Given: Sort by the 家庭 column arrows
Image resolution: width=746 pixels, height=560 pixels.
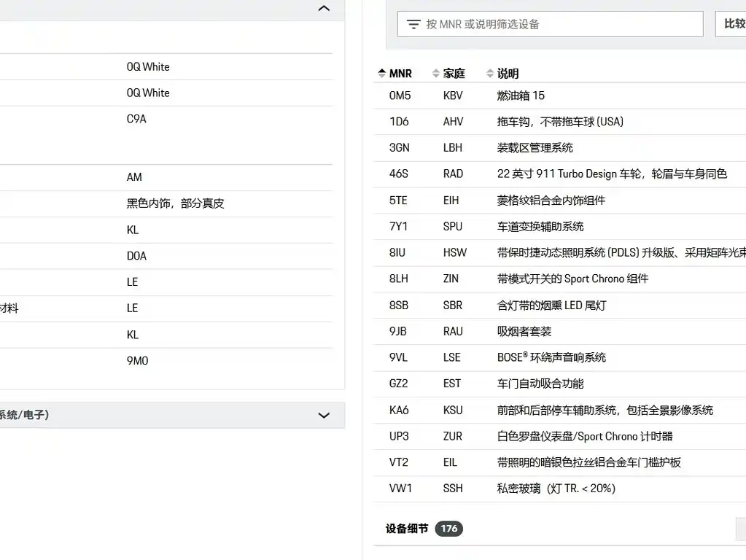Looking at the screenshot, I should coord(436,73).
